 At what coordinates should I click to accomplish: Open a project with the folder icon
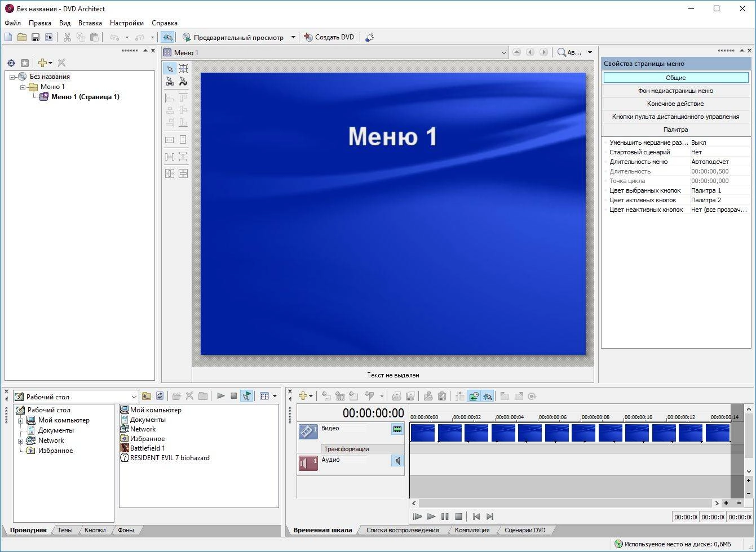click(21, 37)
